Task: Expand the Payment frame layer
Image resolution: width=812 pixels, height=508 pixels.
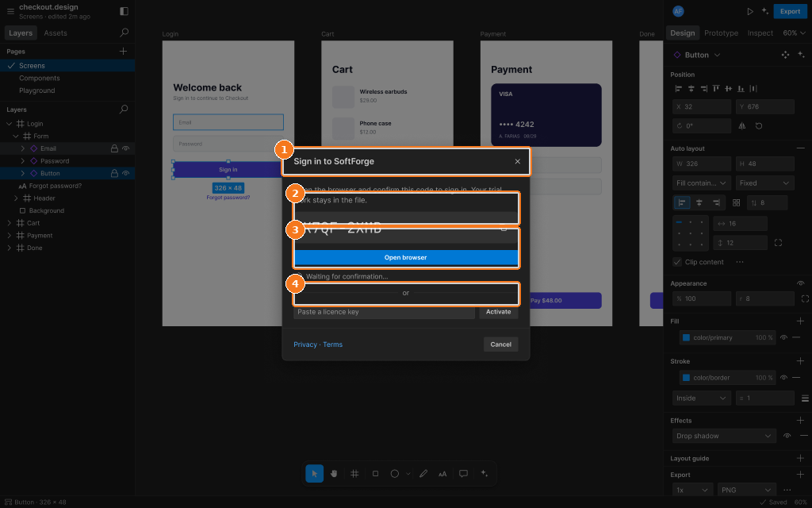Action: point(10,235)
